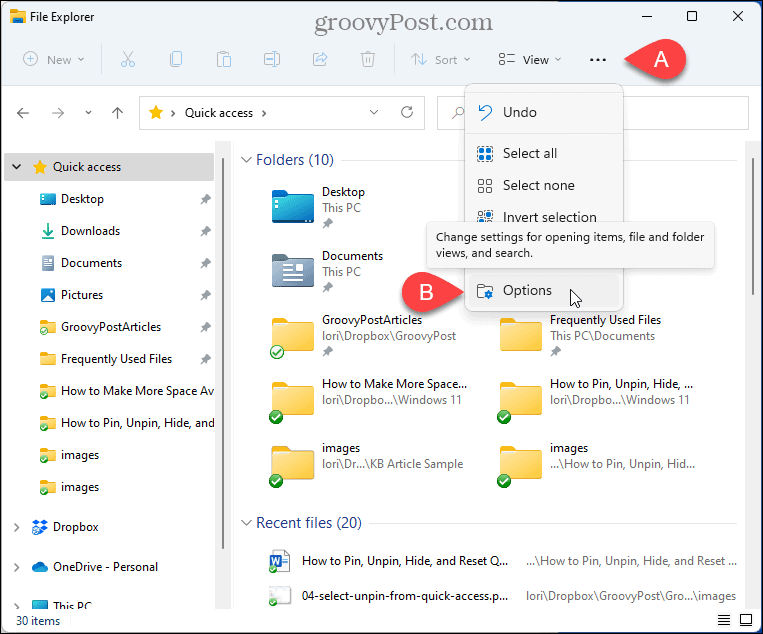This screenshot has height=634, width=763.
Task: Go up one level arrow
Action: (117, 113)
